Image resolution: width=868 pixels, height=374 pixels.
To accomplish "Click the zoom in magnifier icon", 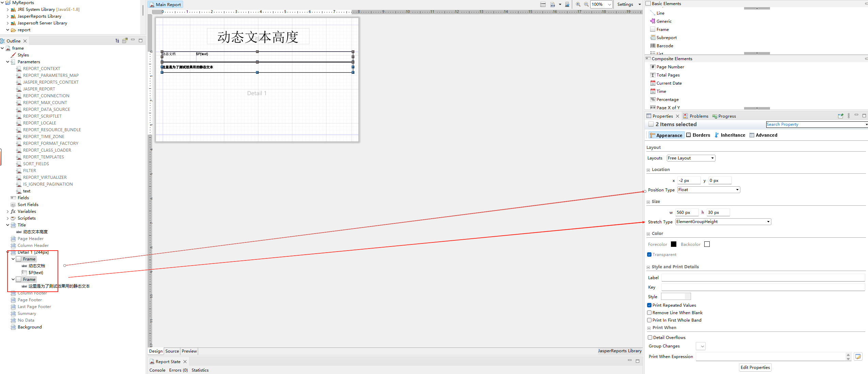I will pos(578,4).
